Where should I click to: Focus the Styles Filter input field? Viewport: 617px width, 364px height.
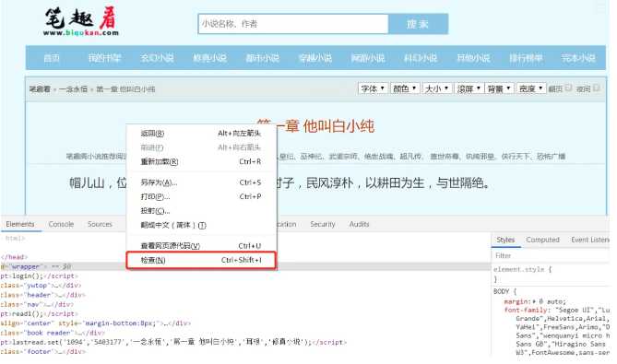551,256
